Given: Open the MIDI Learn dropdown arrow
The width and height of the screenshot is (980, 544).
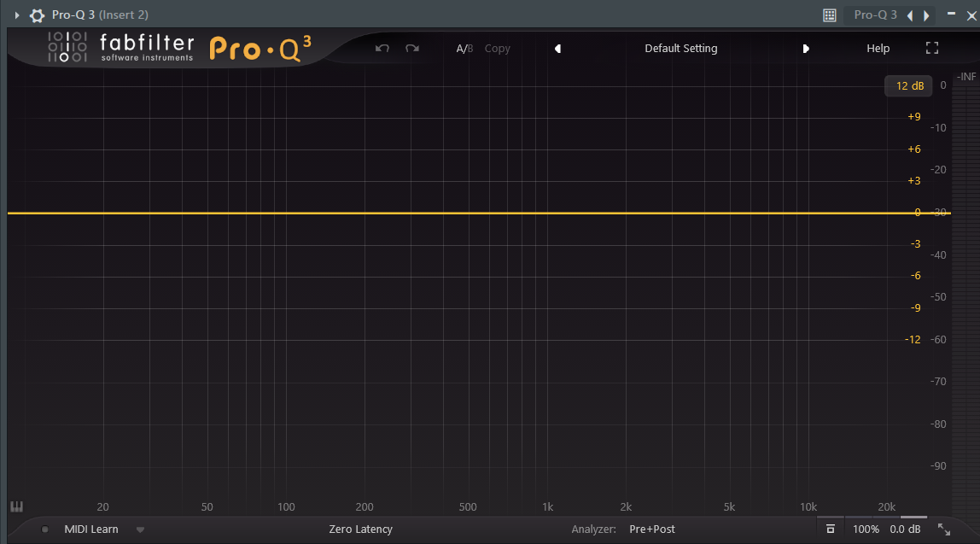Looking at the screenshot, I should click(140, 529).
